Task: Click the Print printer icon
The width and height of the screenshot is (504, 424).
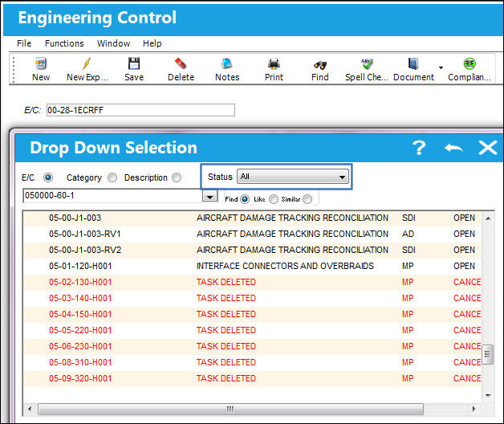Action: coord(274,63)
